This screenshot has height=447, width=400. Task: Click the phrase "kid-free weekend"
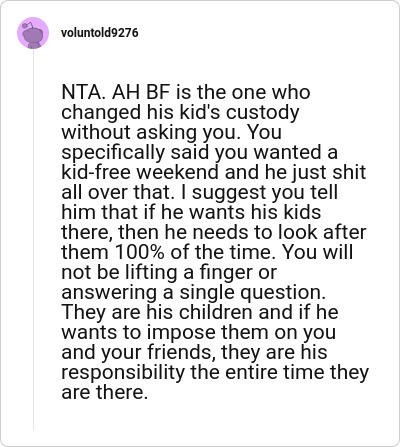tap(140, 172)
